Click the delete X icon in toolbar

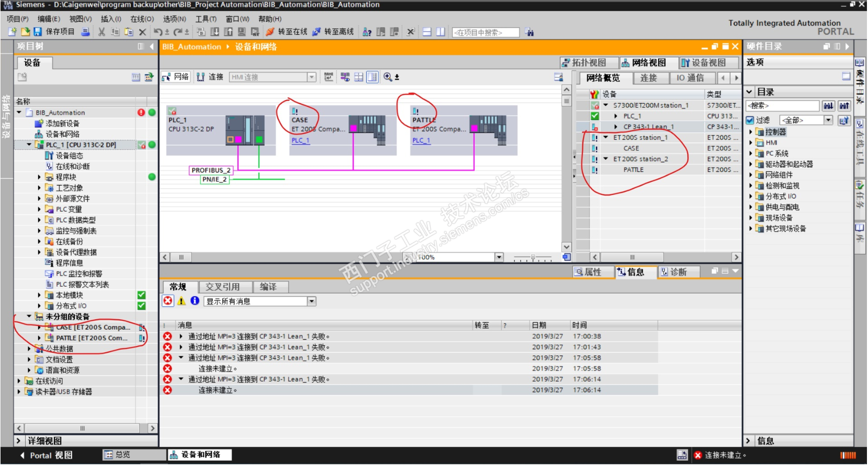coord(142,32)
